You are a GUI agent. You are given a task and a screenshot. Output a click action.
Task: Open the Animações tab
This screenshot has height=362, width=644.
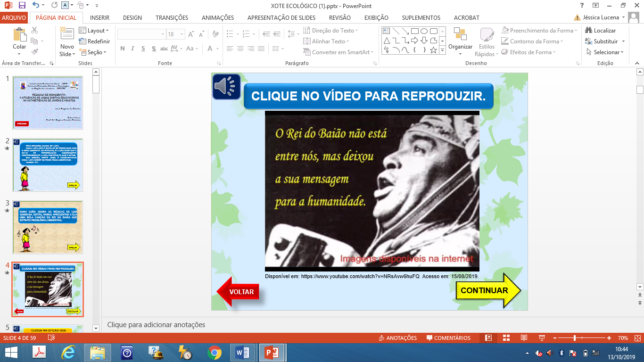click(x=217, y=18)
